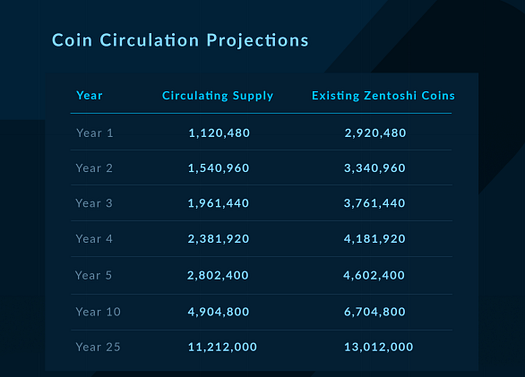The height and width of the screenshot is (377, 525).
Task: Click the Year 3 row label
Action: pos(94,203)
